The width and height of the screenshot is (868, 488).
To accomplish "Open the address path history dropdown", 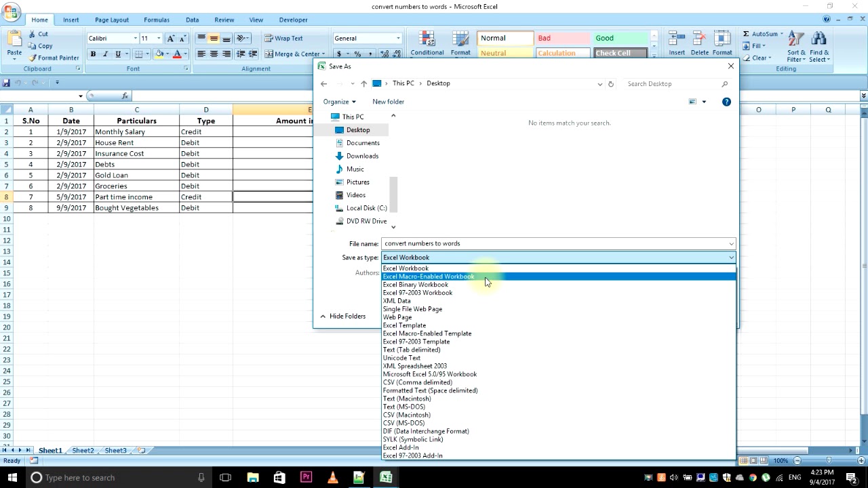I will pyautogui.click(x=599, y=84).
